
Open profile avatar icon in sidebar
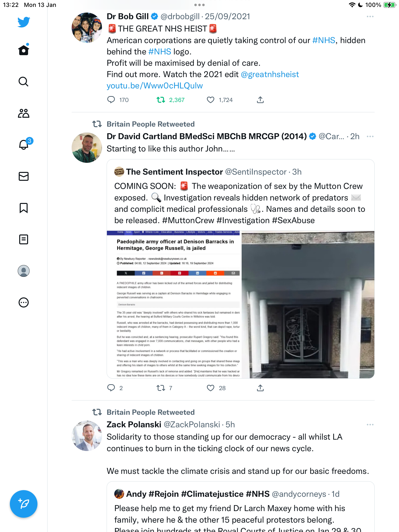24,271
